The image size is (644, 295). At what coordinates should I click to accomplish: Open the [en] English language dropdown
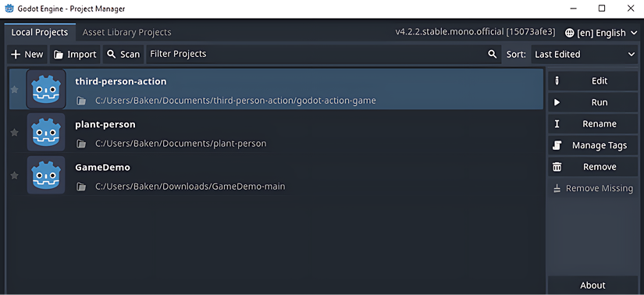pos(601,33)
